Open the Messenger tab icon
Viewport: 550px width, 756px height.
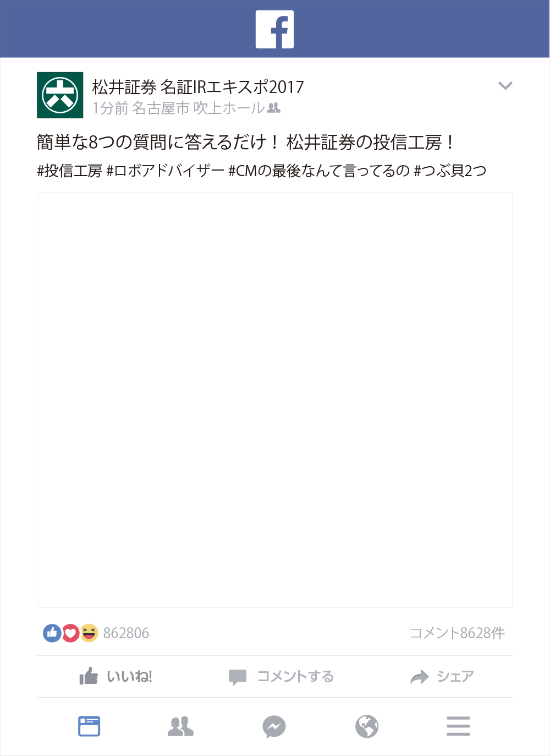pyautogui.click(x=274, y=726)
